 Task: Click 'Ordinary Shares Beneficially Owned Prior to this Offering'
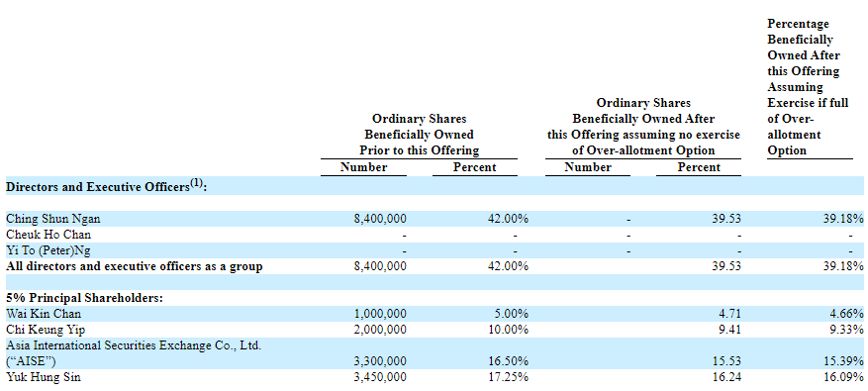419,135
